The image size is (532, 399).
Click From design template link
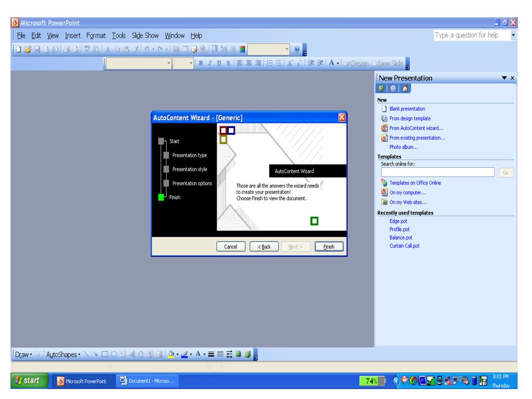tap(410, 119)
